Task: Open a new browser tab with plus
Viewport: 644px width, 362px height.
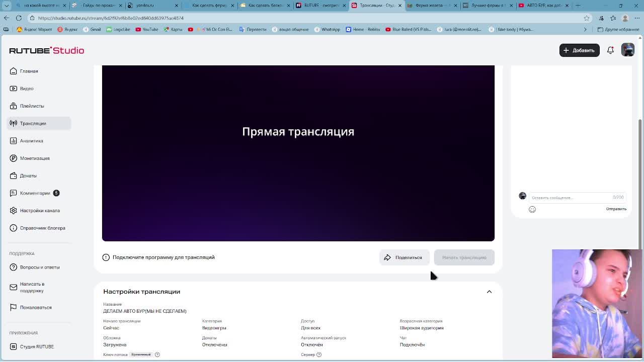Action: click(578, 6)
